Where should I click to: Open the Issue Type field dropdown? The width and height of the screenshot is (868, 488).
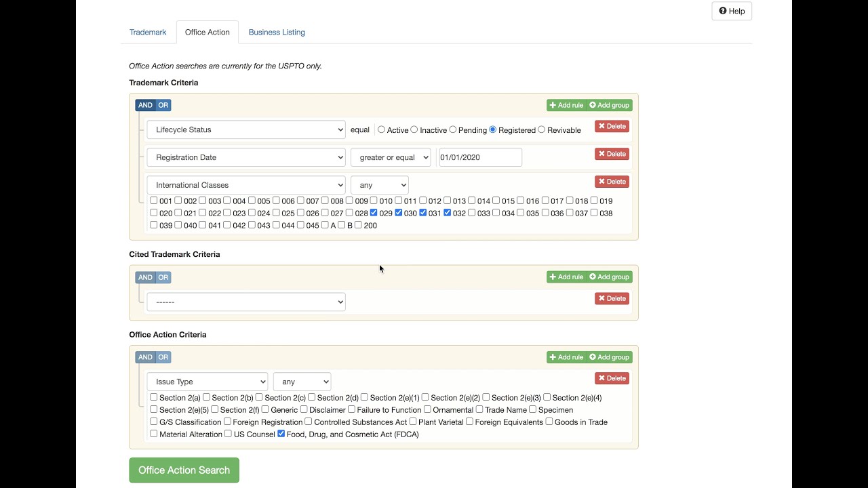[208, 382]
